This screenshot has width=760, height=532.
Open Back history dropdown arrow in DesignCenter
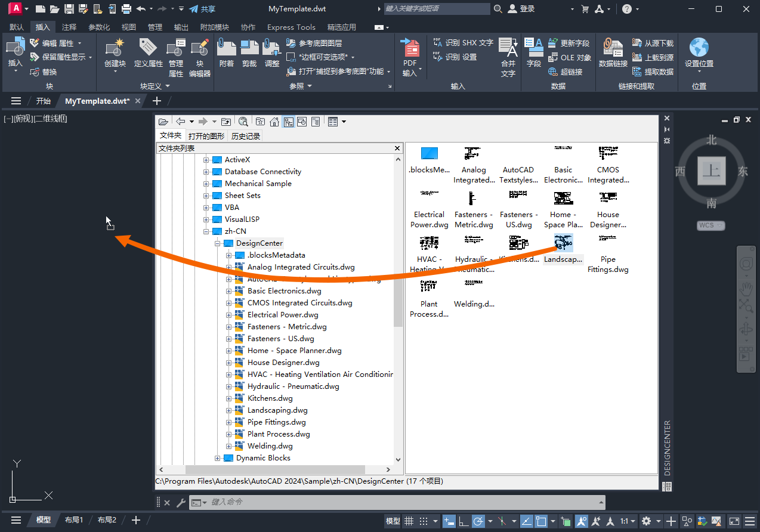[191, 122]
